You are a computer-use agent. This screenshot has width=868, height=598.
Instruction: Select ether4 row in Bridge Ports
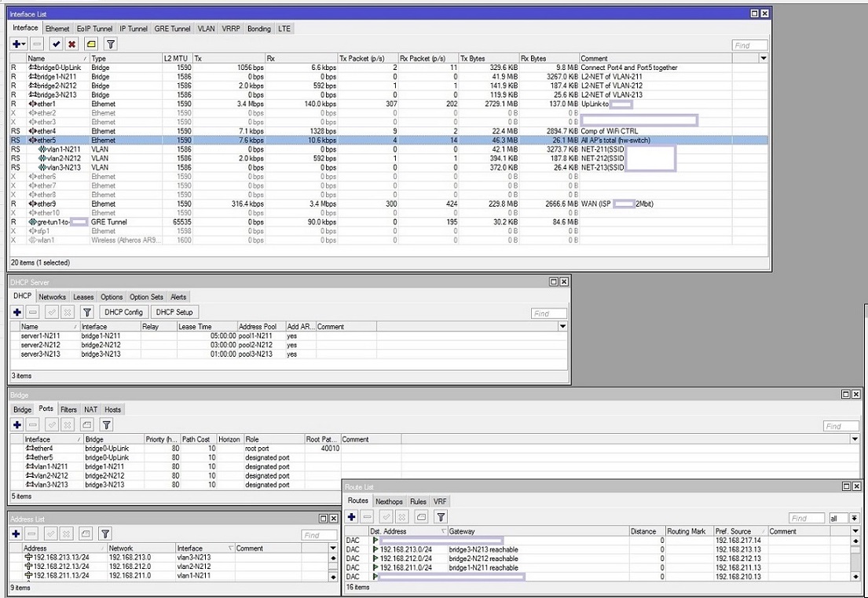[435, 449]
